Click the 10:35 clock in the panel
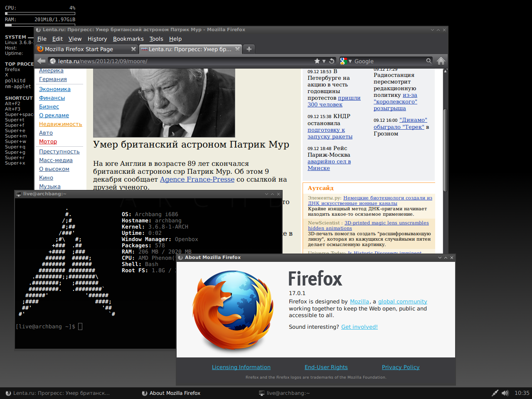The height and width of the screenshot is (399, 532). (x=522, y=393)
